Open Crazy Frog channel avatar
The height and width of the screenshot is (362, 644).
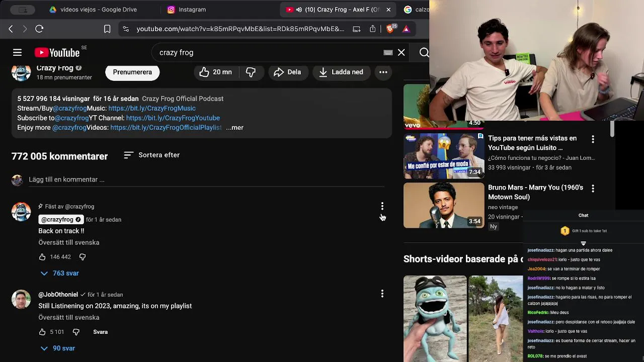21,72
